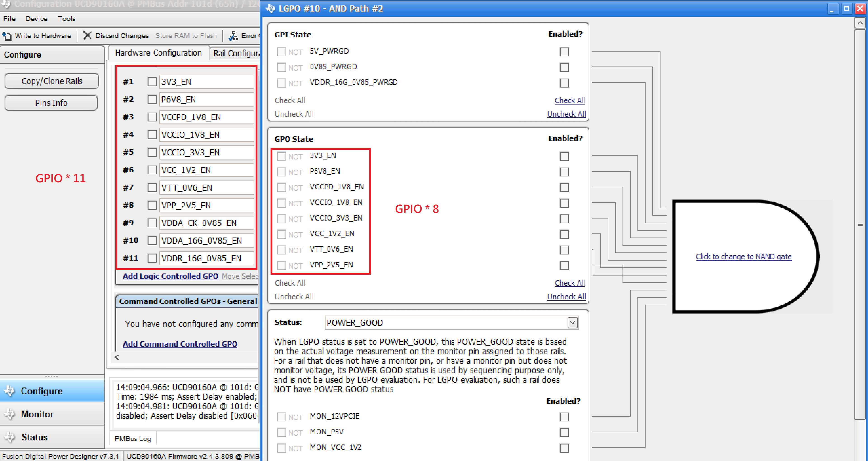
Task: Click the Add Logic Controlled GPO link
Action: [x=170, y=276]
